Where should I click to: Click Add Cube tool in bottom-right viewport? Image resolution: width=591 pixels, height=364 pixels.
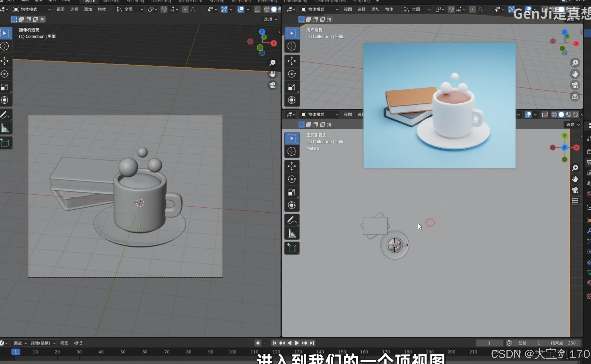292,248
